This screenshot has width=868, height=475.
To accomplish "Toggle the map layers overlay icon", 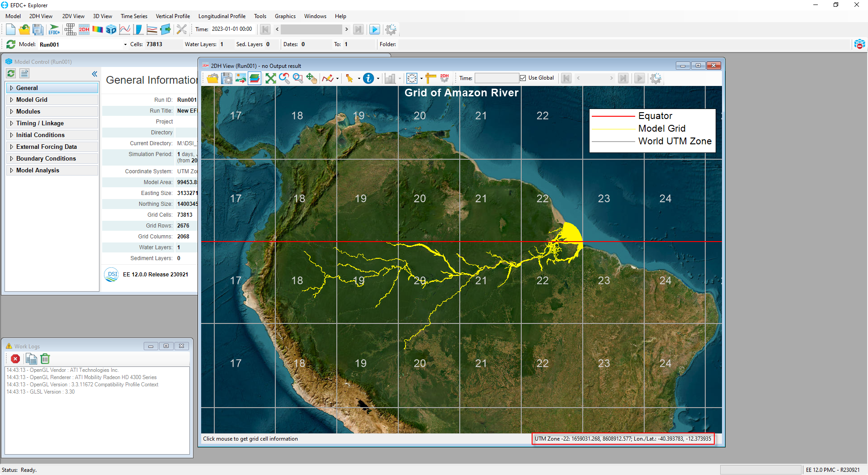I will [x=255, y=78].
